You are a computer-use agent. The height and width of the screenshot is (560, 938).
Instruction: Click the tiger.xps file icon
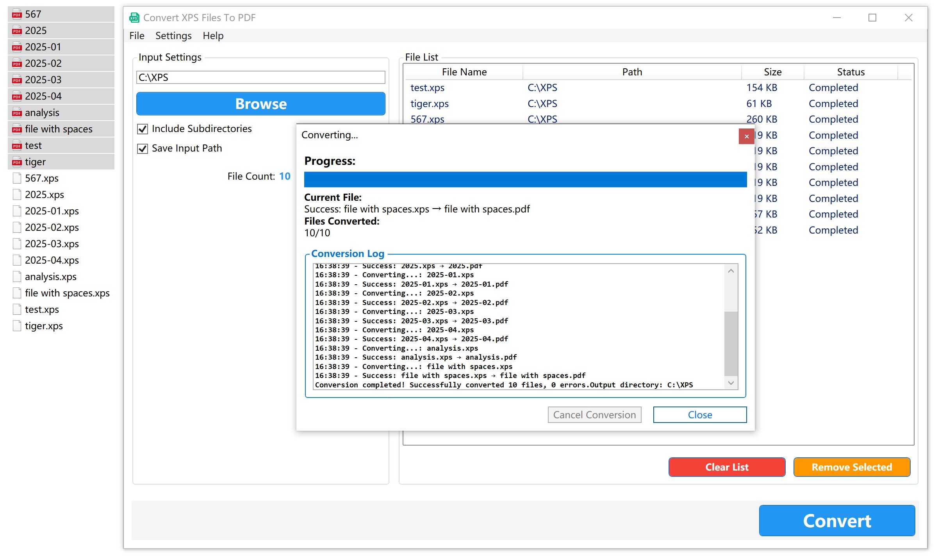(x=17, y=326)
